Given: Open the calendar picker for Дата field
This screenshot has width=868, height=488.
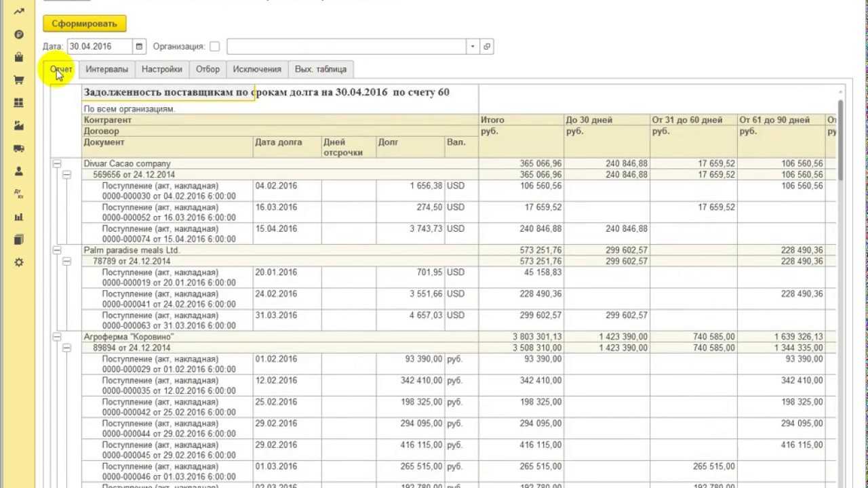Looking at the screenshot, I should (x=139, y=47).
